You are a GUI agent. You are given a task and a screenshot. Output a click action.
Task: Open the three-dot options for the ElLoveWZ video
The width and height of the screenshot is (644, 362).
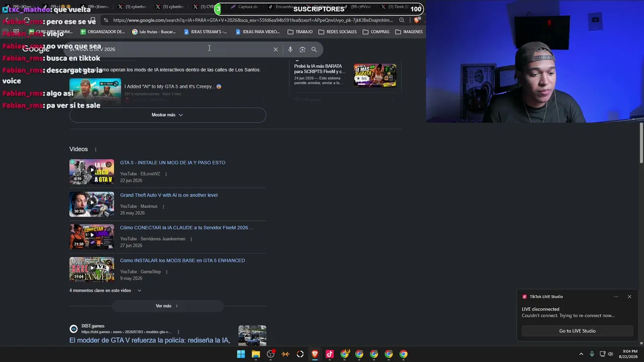(166, 174)
